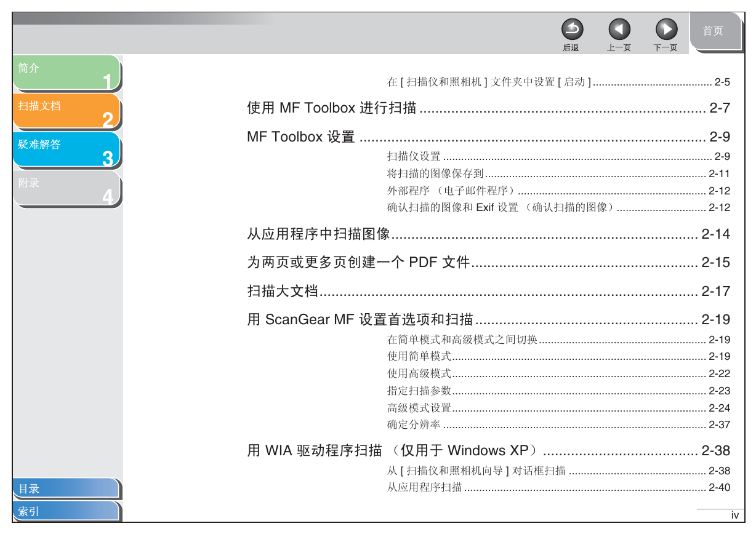Open 从应用程序扫描 entry on page 2-40
Viewport: 756px width, 534px height.
click(558, 488)
